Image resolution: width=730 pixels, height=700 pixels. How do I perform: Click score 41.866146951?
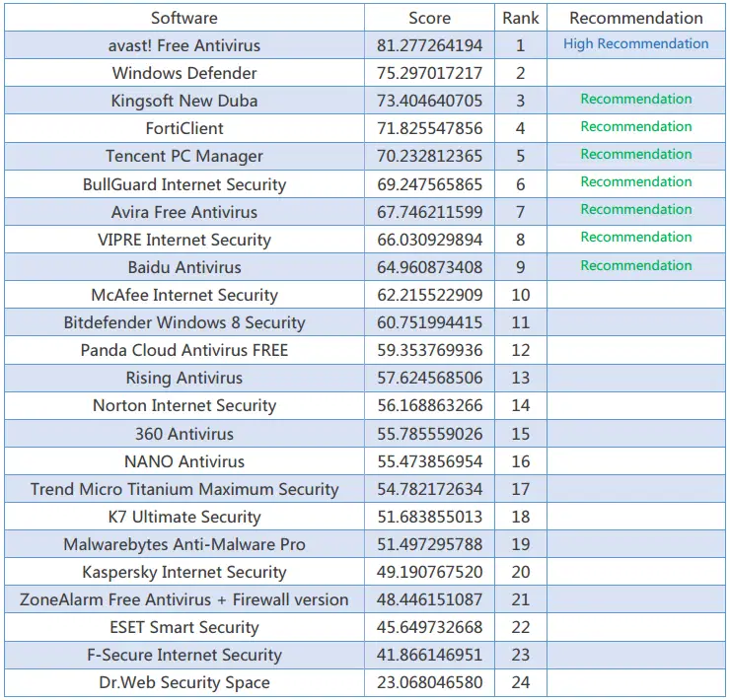coord(429,656)
